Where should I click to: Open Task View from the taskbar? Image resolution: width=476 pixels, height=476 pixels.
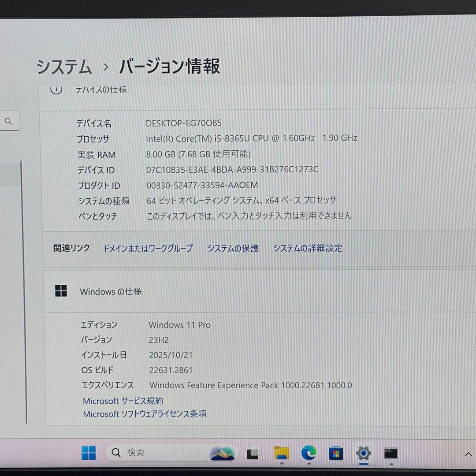point(253,454)
